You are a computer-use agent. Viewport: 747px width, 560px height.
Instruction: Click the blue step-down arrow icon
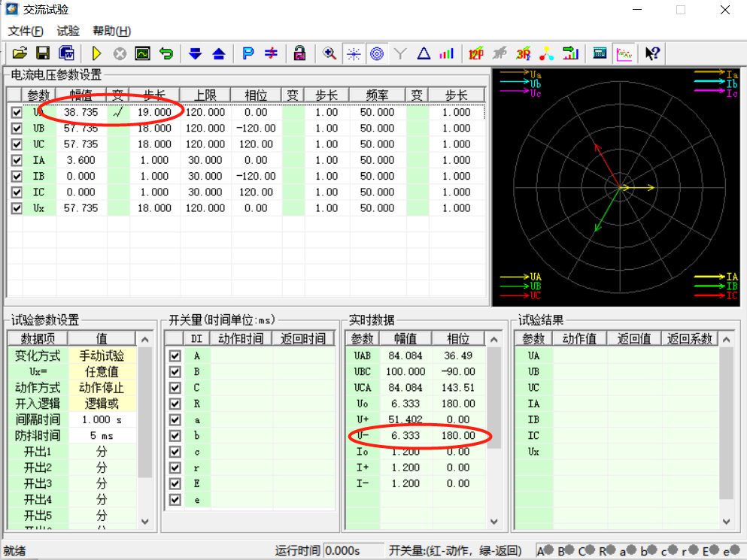point(196,53)
